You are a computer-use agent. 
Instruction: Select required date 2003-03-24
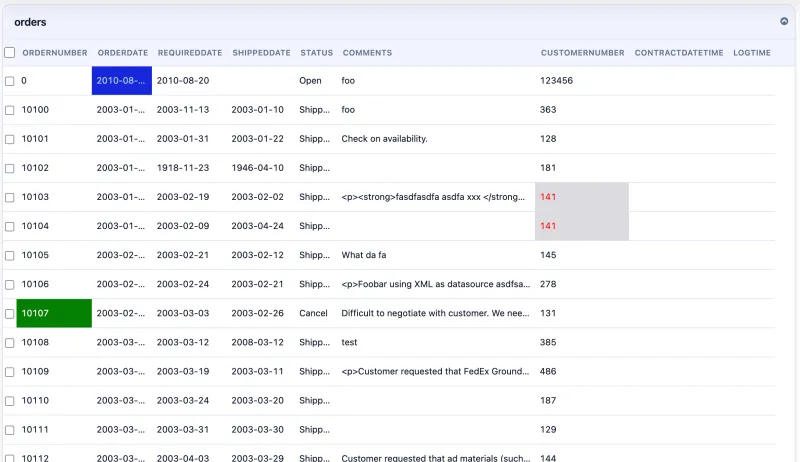point(183,400)
